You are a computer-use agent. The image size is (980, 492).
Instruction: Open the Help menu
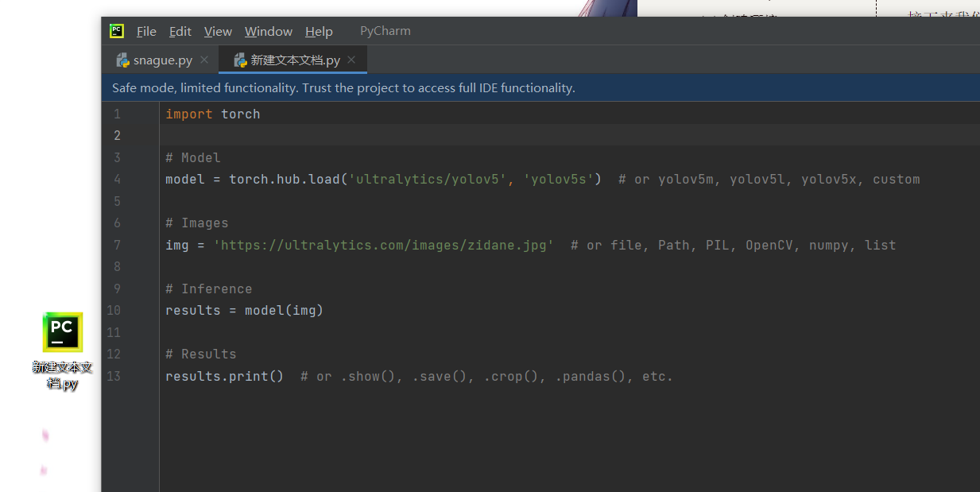[319, 32]
